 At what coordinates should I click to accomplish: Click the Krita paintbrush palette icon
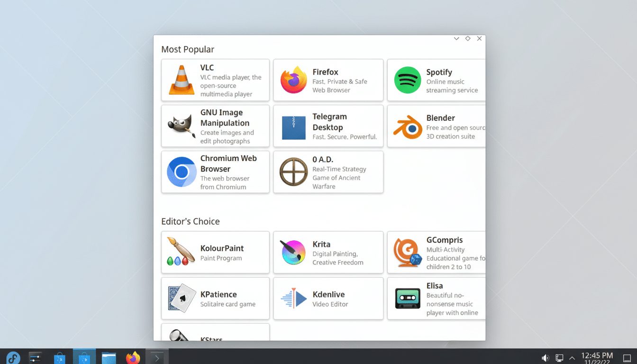click(293, 252)
